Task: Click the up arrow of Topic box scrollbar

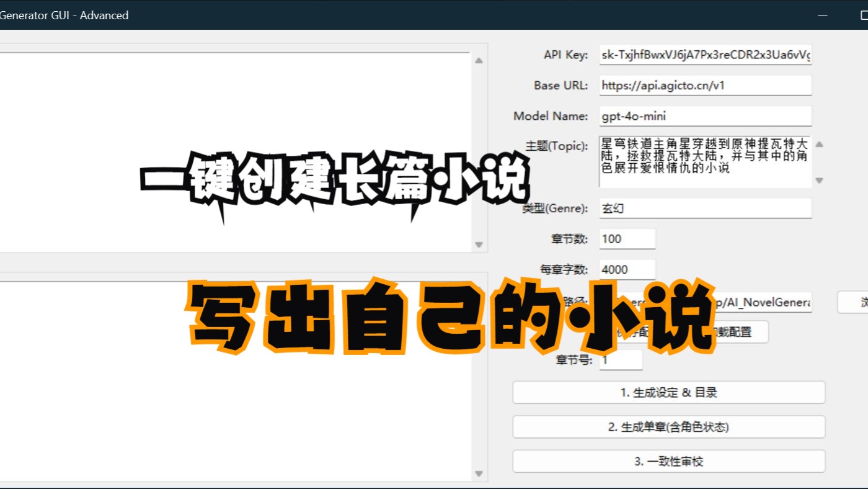Action: click(819, 145)
